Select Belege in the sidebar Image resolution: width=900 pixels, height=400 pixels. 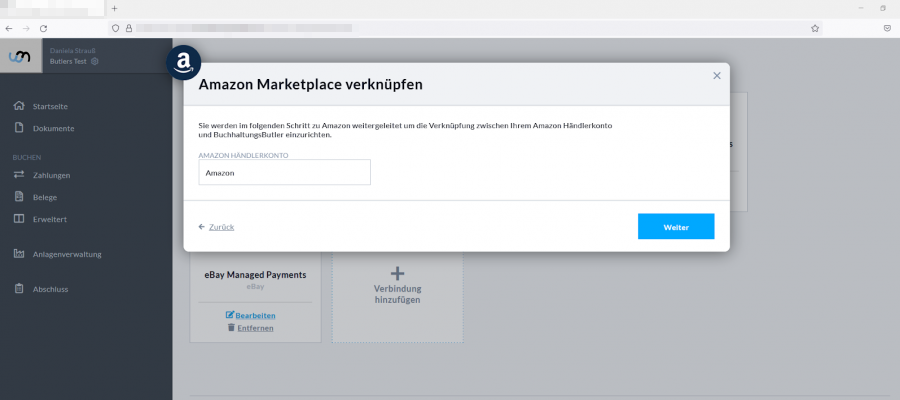tap(45, 197)
